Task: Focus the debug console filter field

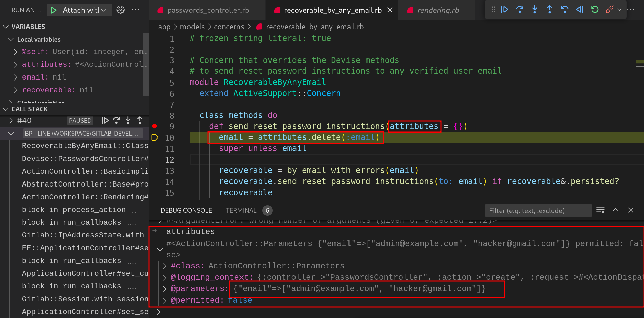Action: 538,210
